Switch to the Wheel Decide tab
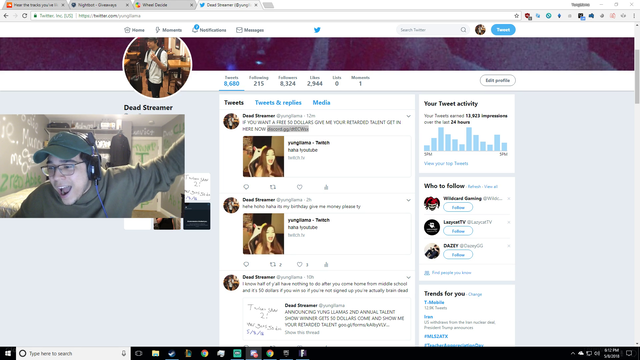The height and width of the screenshot is (360, 640). point(164,5)
